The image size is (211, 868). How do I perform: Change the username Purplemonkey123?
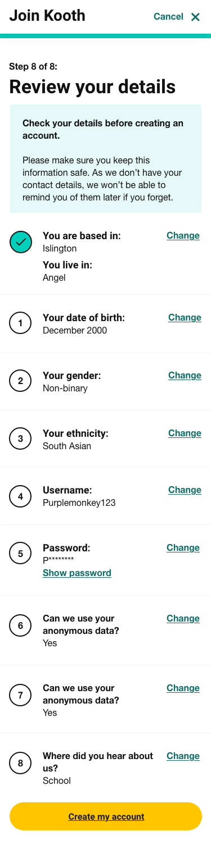(185, 490)
